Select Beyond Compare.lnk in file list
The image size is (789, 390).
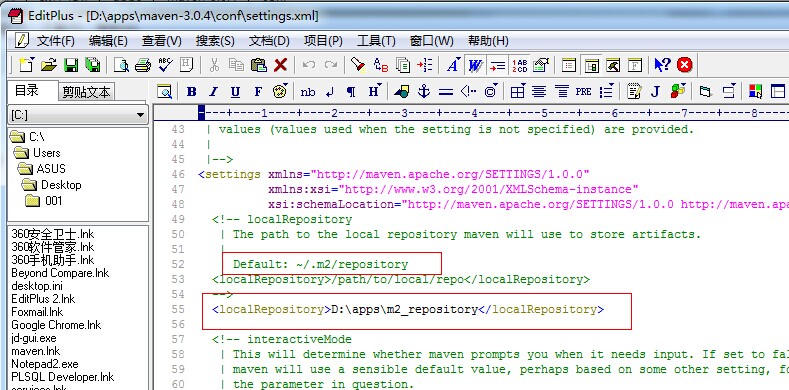pyautogui.click(x=60, y=273)
